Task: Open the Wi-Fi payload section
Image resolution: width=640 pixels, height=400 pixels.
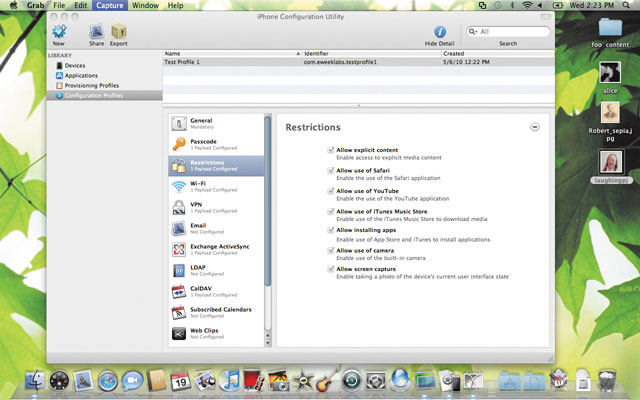Action: pyautogui.click(x=216, y=187)
